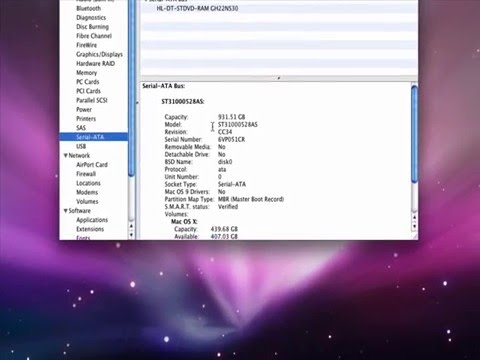Open the Disc Burning category
Image resolution: width=480 pixels, height=360 pixels.
(92, 27)
